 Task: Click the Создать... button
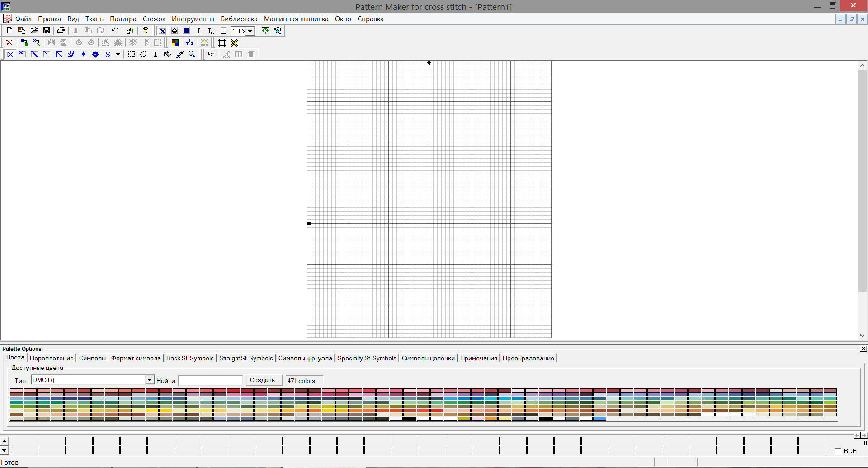pos(264,380)
